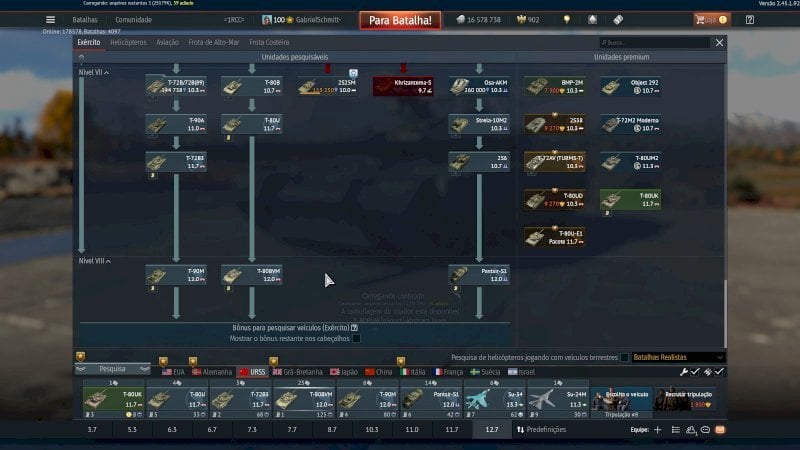Toggle the checkmark next to wrench icon
The image size is (800, 450).
695,372
